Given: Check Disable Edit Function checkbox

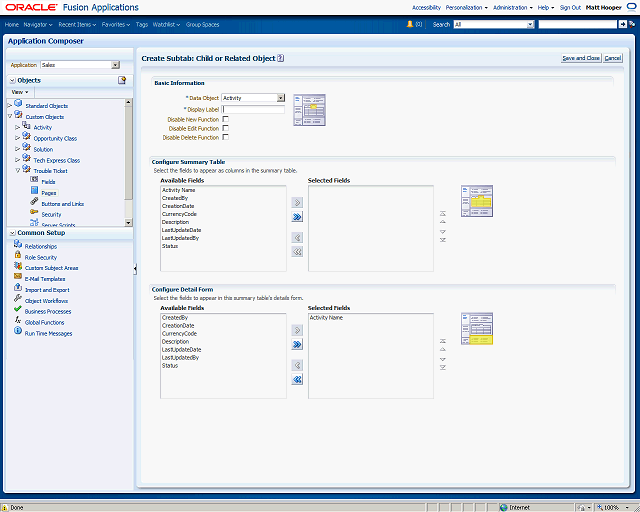Looking at the screenshot, I should click(x=225, y=128).
